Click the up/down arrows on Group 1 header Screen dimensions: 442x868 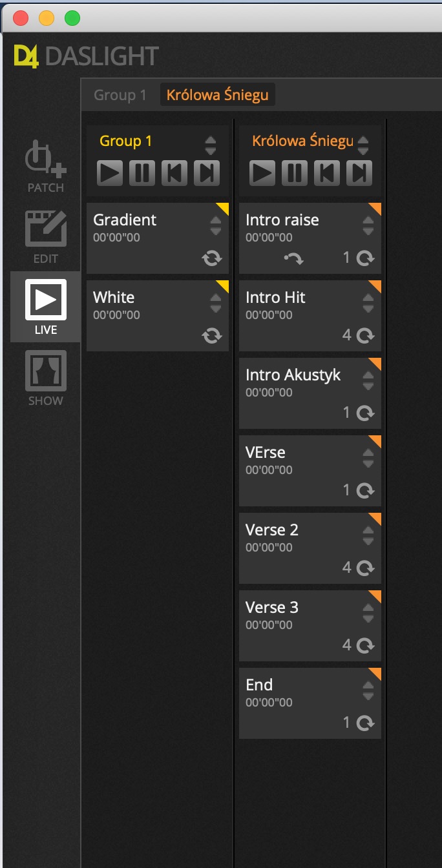point(211,145)
